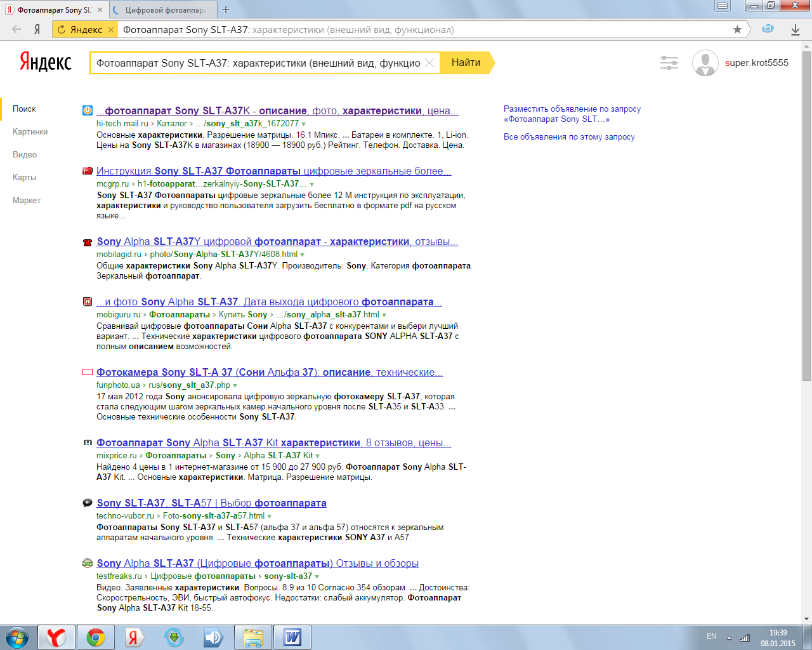
Task: Click Все объявления по этому запросу
Action: 569,137
